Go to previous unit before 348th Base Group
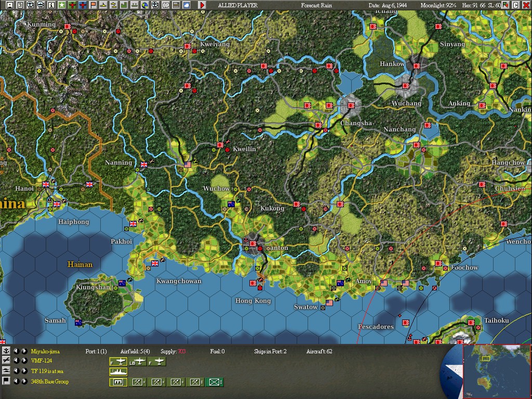Image resolution: width=532 pixels, height=399 pixels. [16, 381]
